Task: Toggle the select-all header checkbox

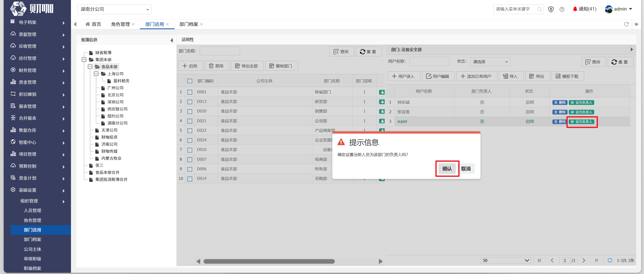Action: [190, 81]
